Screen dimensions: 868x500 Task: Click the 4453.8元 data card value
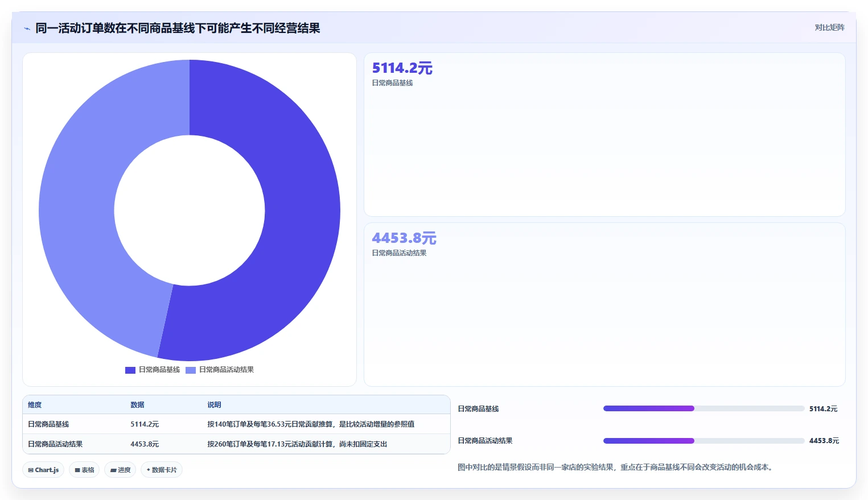click(404, 238)
